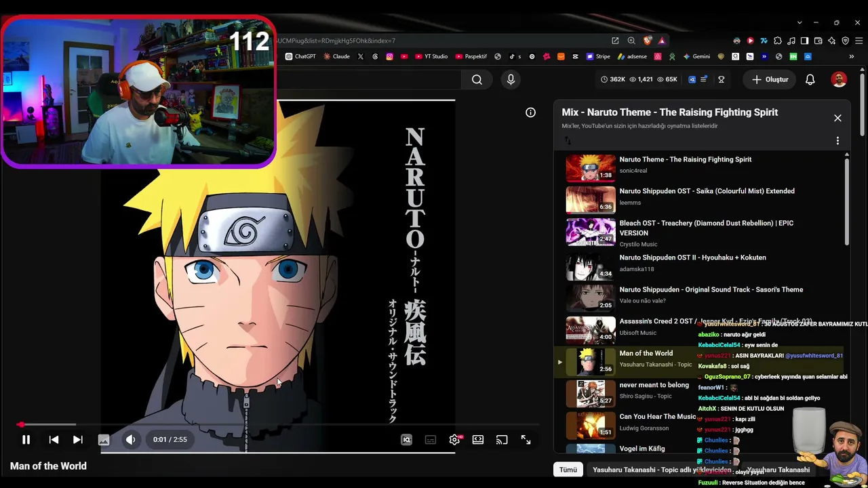Start voice search with the microphone button

coord(511,79)
